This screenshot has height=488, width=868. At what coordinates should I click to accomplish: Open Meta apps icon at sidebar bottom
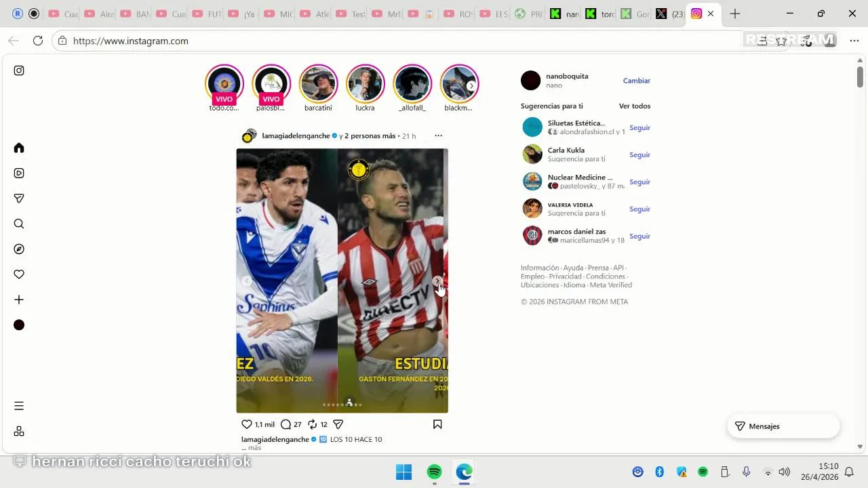click(19, 431)
